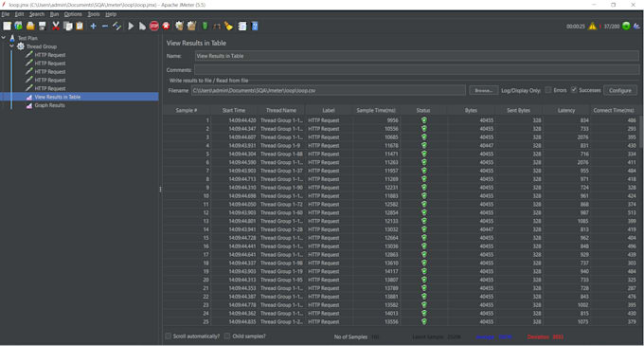644x346 pixels.
Task: Click the yellow warning triangle log icon
Action: (592, 26)
